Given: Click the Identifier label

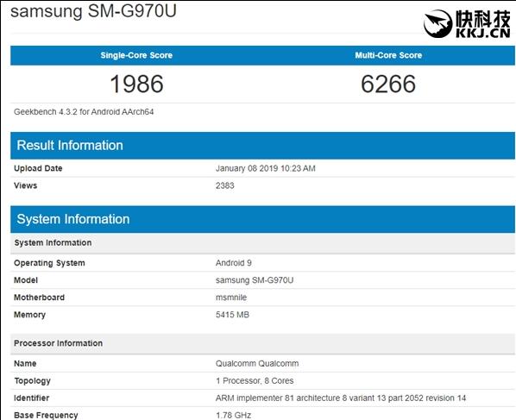Looking at the screenshot, I should pyautogui.click(x=32, y=398).
